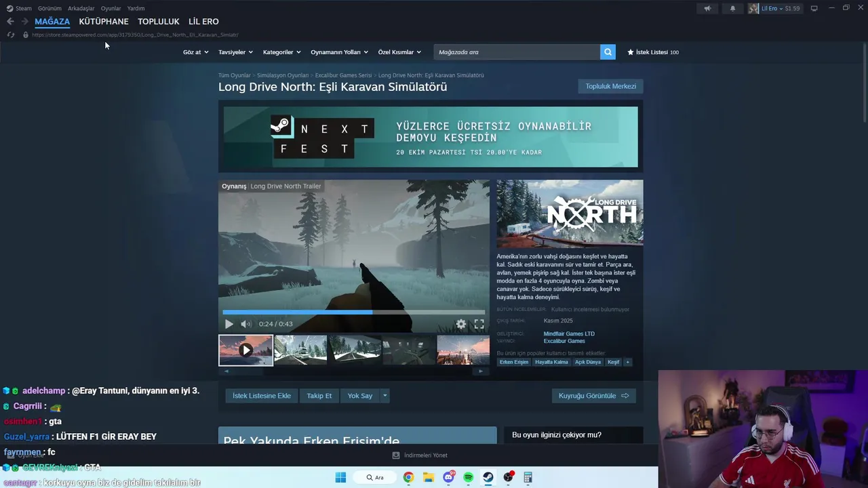Screen dimensions: 868x488
Task: Go back with the navigation arrow
Action: (x=10, y=22)
